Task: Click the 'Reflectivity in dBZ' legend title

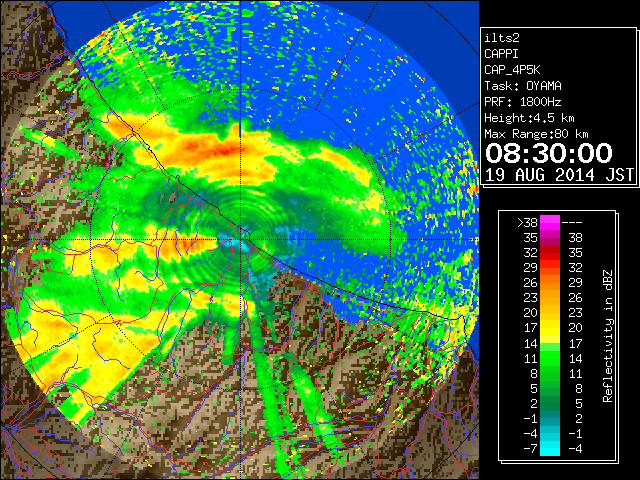Action: (x=608, y=336)
